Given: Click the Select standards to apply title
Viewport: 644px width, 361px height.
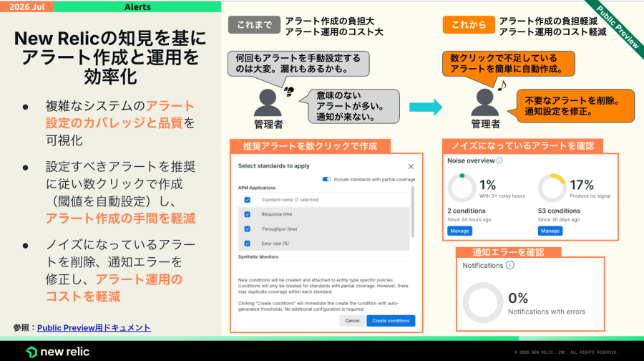Looking at the screenshot, I should [x=273, y=165].
